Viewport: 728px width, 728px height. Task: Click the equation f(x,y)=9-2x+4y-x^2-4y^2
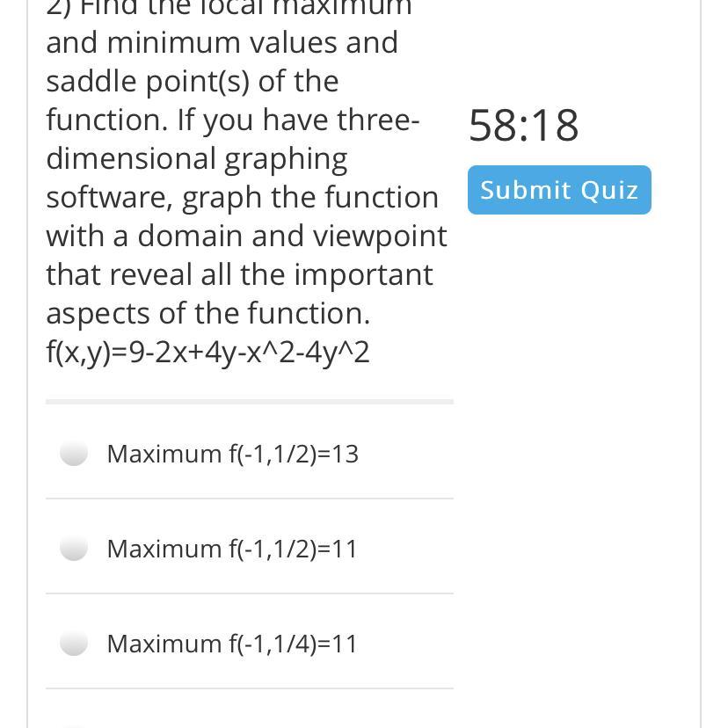207,352
